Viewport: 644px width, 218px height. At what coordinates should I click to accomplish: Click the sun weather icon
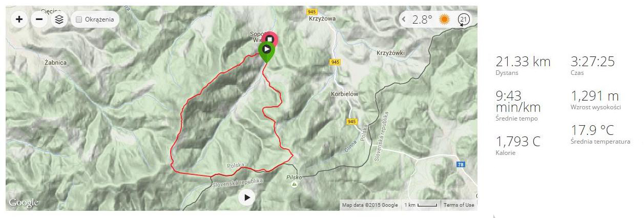444,19
